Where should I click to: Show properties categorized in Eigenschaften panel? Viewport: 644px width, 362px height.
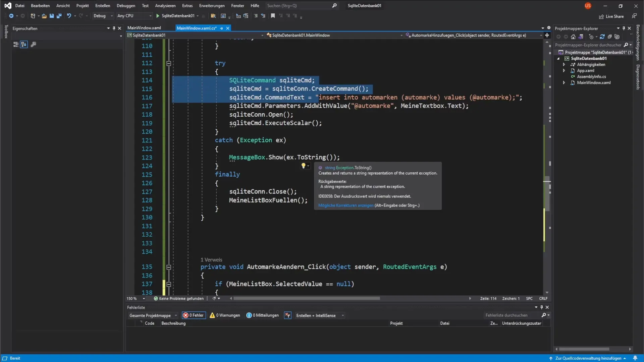point(16,44)
